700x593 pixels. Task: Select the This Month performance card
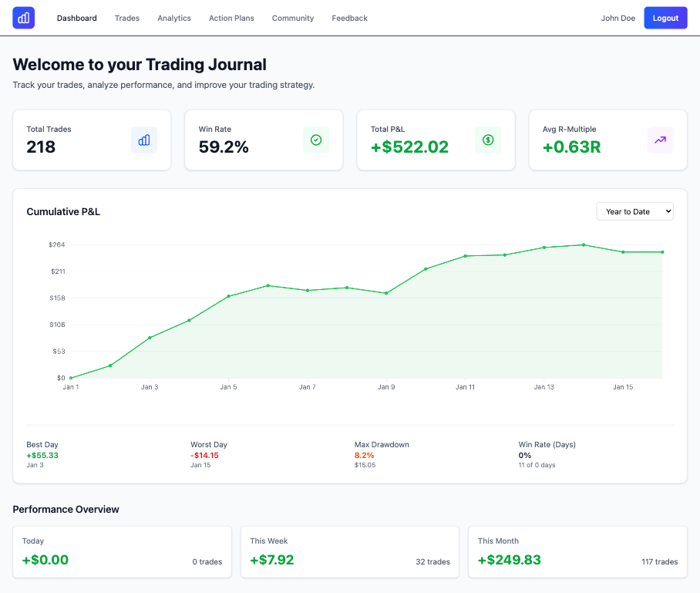pyautogui.click(x=577, y=551)
